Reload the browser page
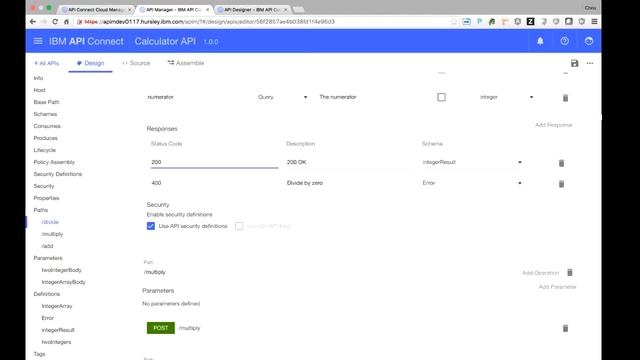Screen dimensions: 640x360 [x=55, y=22]
